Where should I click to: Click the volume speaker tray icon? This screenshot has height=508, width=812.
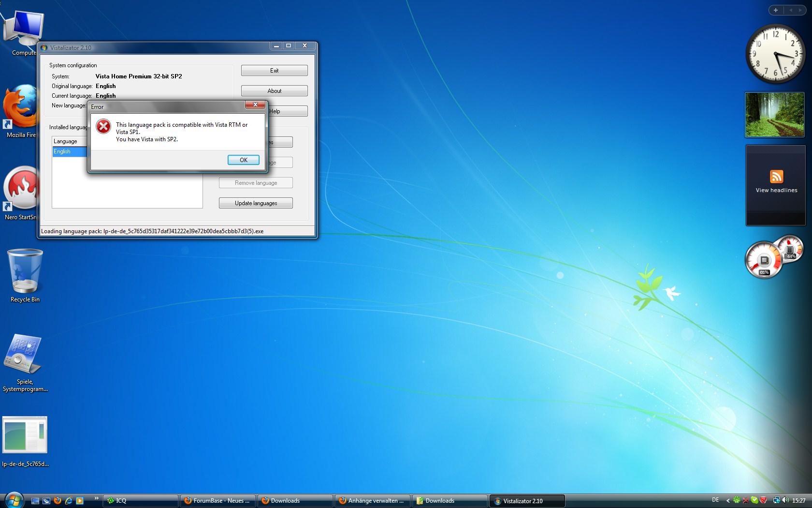(x=786, y=500)
